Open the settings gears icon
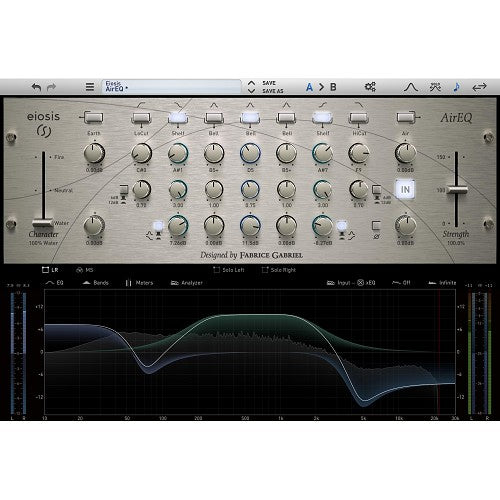The width and height of the screenshot is (500, 500). (370, 87)
